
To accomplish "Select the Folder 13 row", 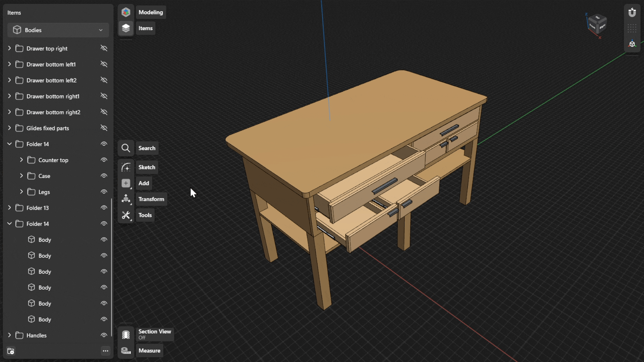I will click(x=58, y=208).
